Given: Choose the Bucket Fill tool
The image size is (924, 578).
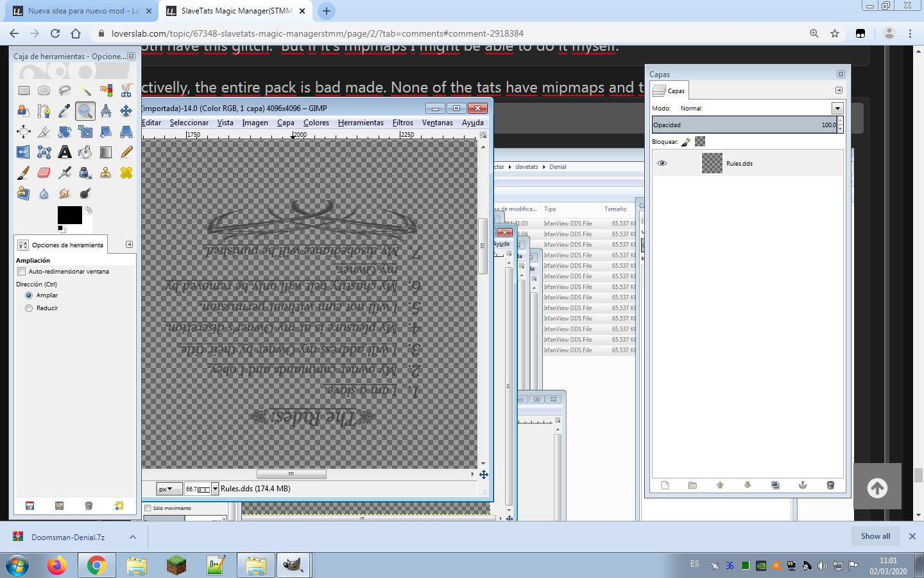Looking at the screenshot, I should [85, 152].
